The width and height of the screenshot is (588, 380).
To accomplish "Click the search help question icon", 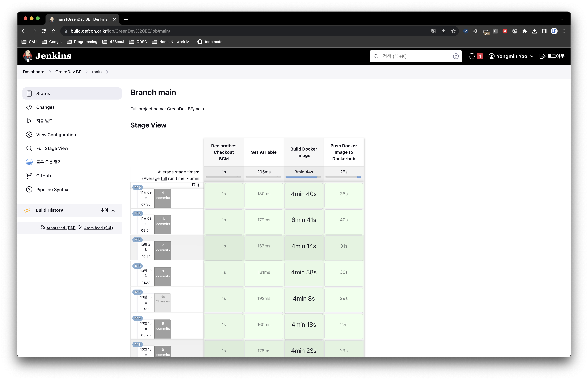I will [456, 56].
